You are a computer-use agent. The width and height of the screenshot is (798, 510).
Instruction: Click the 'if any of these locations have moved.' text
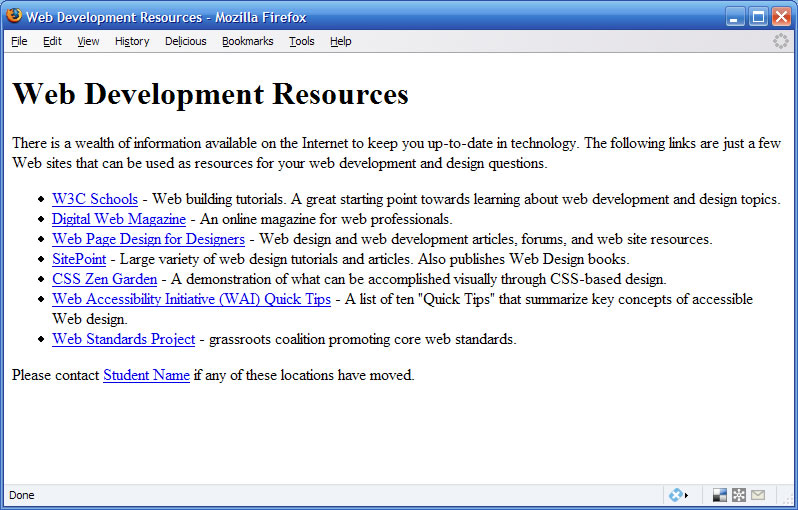point(304,375)
